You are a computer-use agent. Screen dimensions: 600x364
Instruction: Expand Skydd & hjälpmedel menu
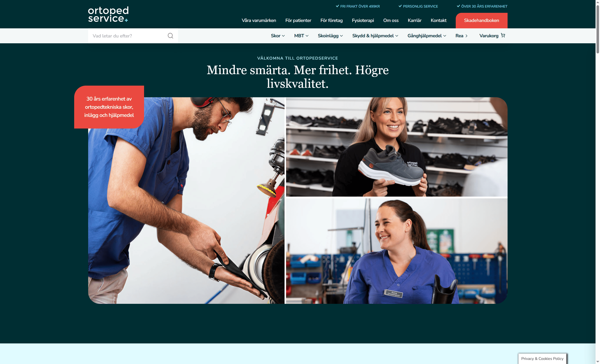[x=375, y=36]
